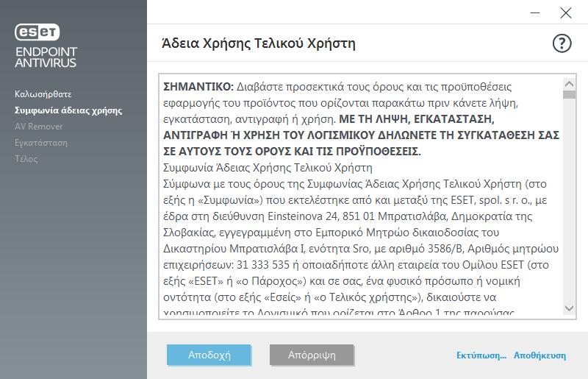The width and height of the screenshot is (588, 379).
Task: Accept the license with Αποδοχή button
Action: tap(209, 355)
